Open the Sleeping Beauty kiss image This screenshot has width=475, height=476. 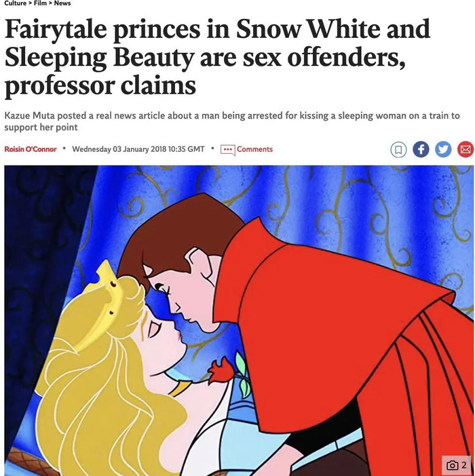pyautogui.click(x=239, y=321)
